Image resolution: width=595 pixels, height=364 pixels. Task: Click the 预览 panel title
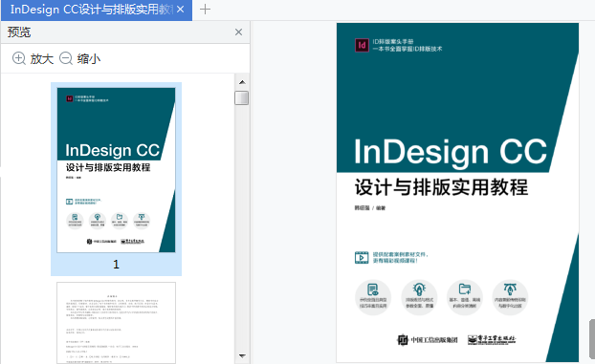click(19, 32)
